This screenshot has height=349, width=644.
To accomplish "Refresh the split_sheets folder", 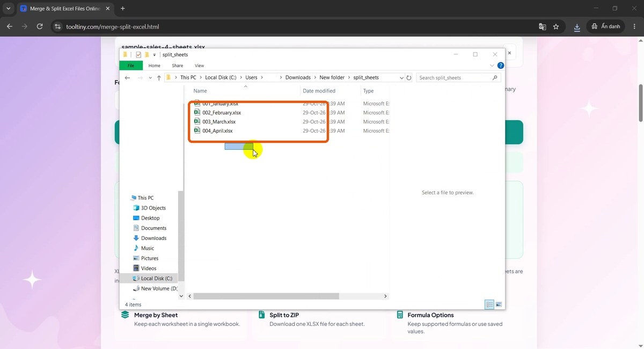I will (409, 78).
